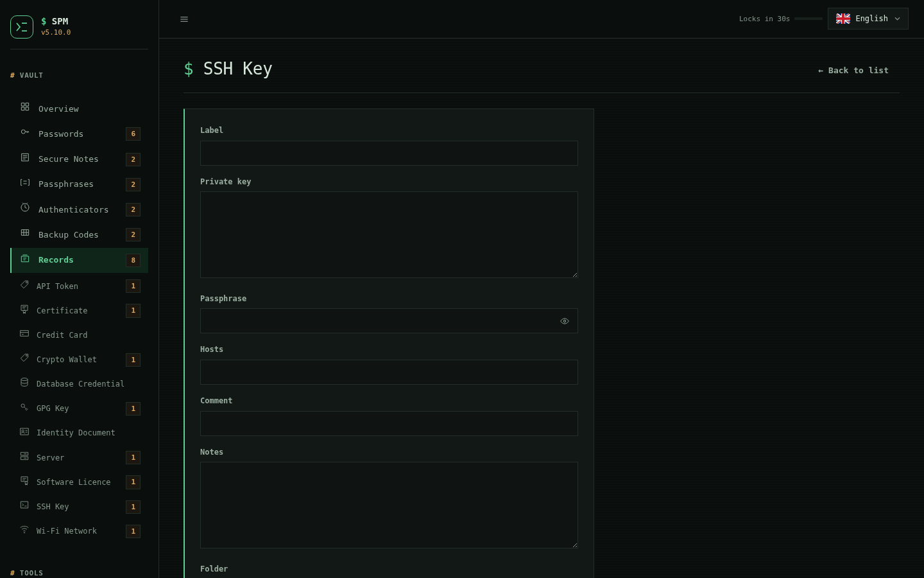Select Software Licence in sidebar
This screenshot has width=924, height=578.
click(x=80, y=482)
